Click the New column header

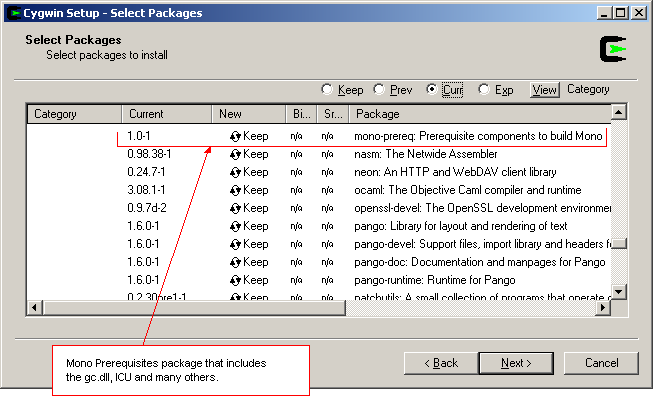(249, 114)
